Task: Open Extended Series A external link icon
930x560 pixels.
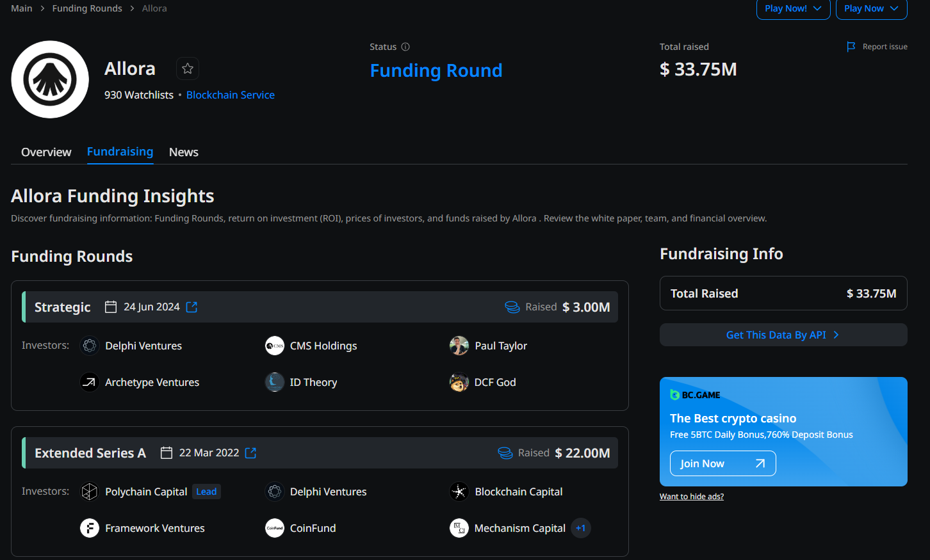Action: pos(251,453)
